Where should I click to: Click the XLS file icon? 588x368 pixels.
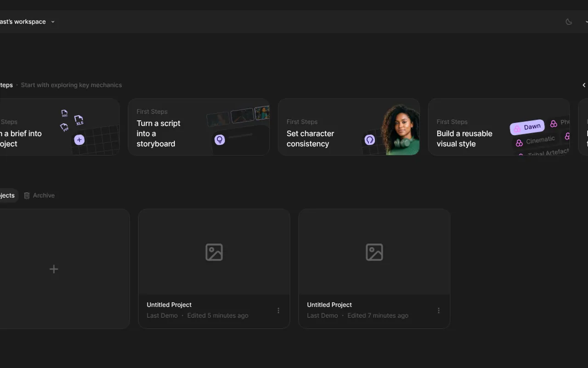click(79, 121)
